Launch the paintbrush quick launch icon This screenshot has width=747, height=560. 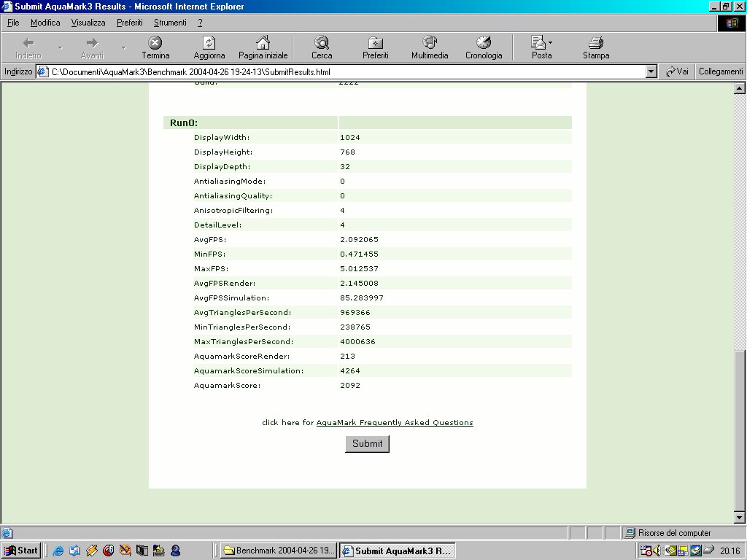click(x=125, y=551)
